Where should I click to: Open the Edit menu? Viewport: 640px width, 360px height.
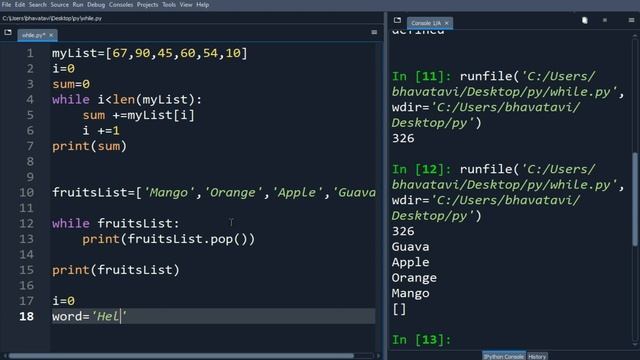[20, 5]
